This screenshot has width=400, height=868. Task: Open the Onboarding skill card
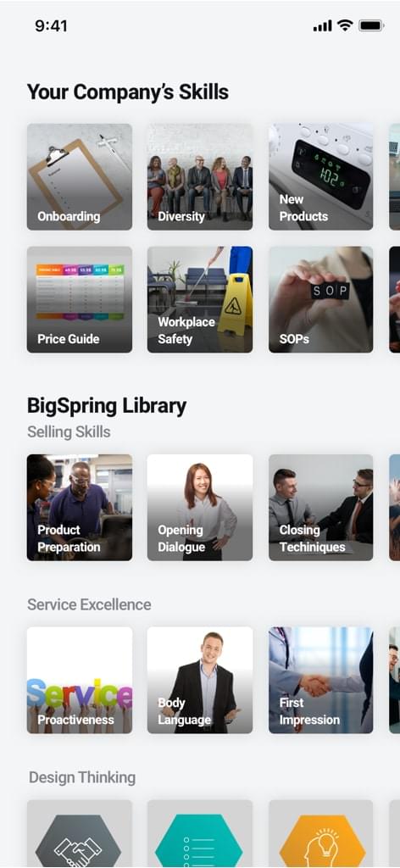click(80, 176)
